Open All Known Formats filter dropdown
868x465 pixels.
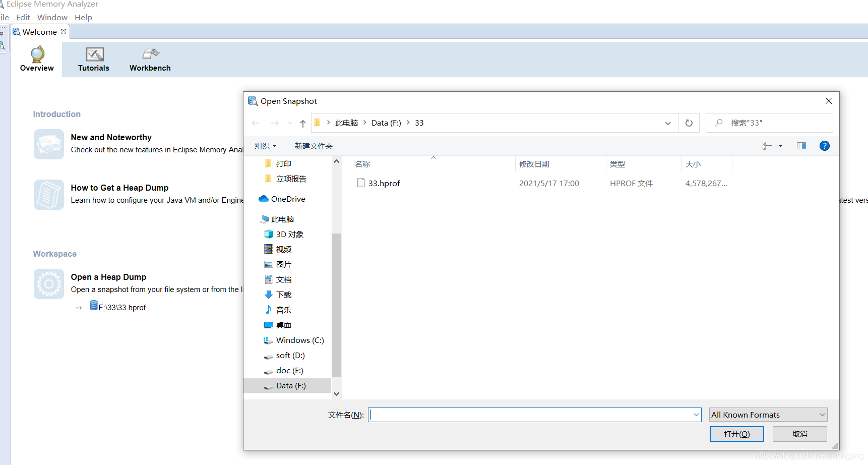[x=768, y=415]
